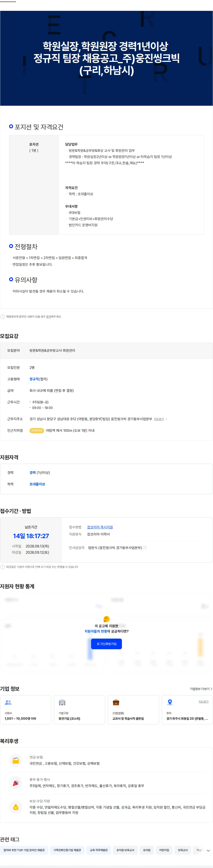Open the 기업정보 더보기 link
Image resolution: width=213 pixels, height=868 pixels.
click(201, 689)
